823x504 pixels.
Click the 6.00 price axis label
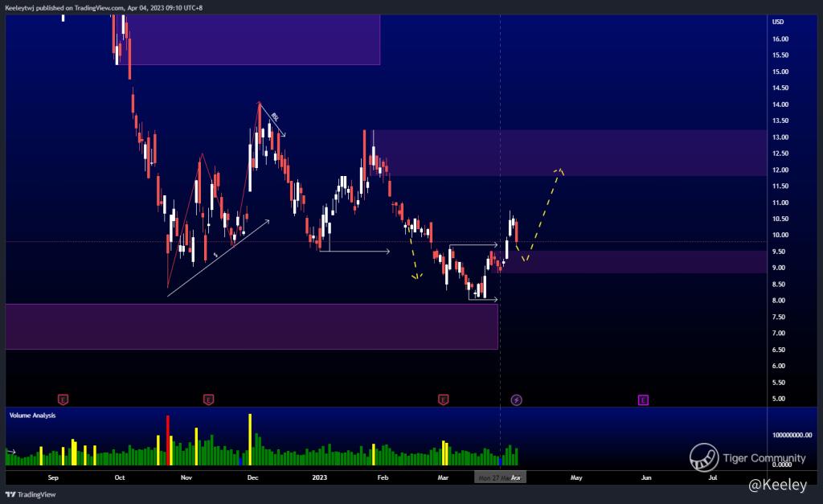pos(778,366)
